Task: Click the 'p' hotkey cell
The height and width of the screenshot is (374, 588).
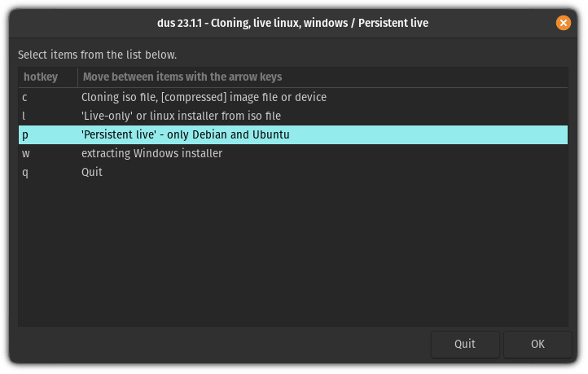Action: [x=25, y=134]
